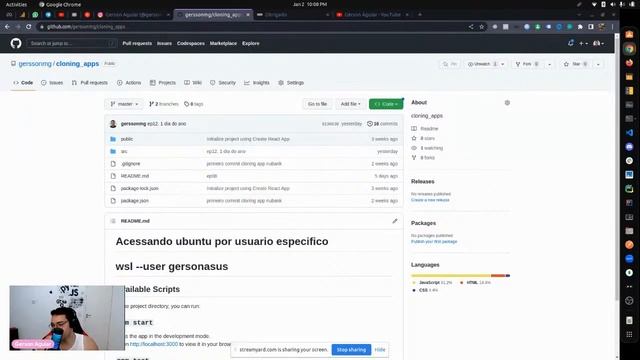Click the browser address bar URL

tap(86, 27)
